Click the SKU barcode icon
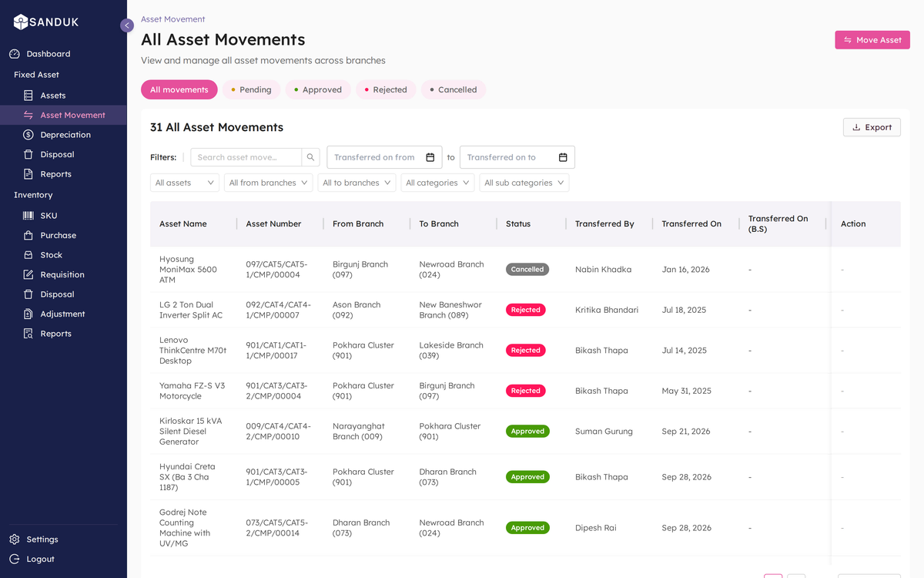This screenshot has height=578, width=924. (28, 216)
